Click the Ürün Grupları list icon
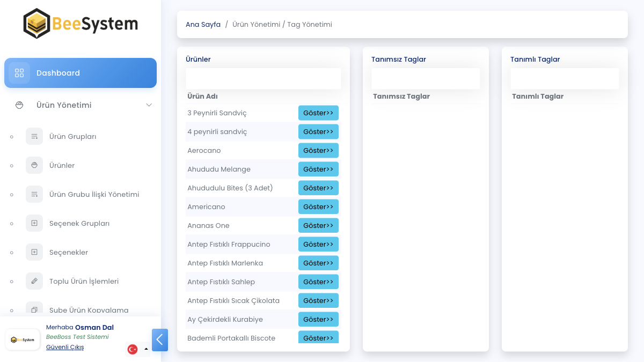Screen dimensions: 644x362 (x=34, y=136)
